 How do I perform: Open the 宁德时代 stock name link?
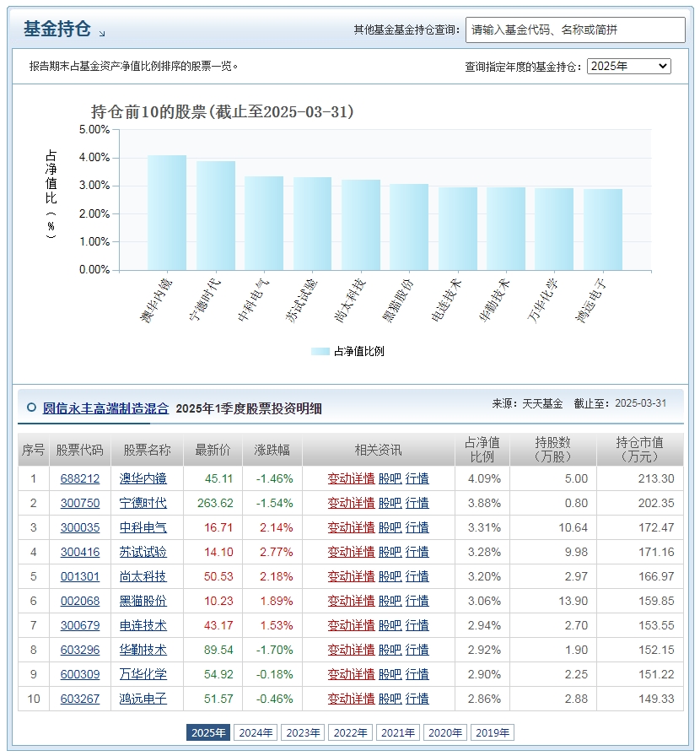click(x=143, y=504)
